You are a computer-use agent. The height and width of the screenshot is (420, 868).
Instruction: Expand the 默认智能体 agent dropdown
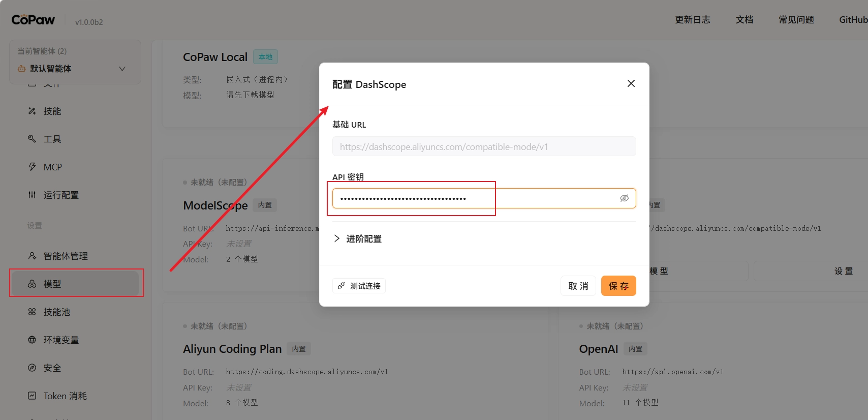[x=122, y=69]
